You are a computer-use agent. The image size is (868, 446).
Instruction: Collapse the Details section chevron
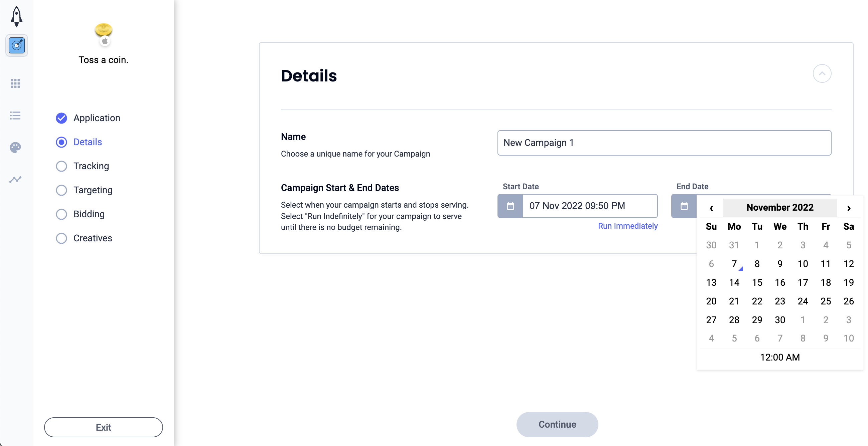click(x=822, y=73)
